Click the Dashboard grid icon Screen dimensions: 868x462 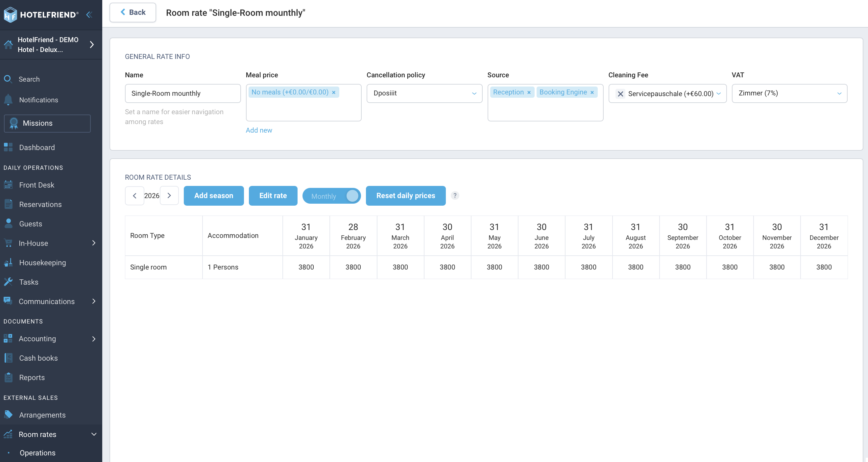click(x=8, y=147)
